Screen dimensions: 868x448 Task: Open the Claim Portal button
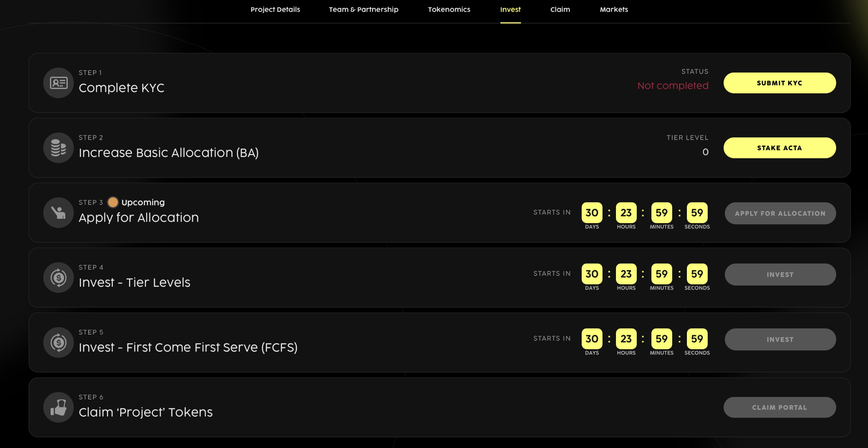click(779, 407)
